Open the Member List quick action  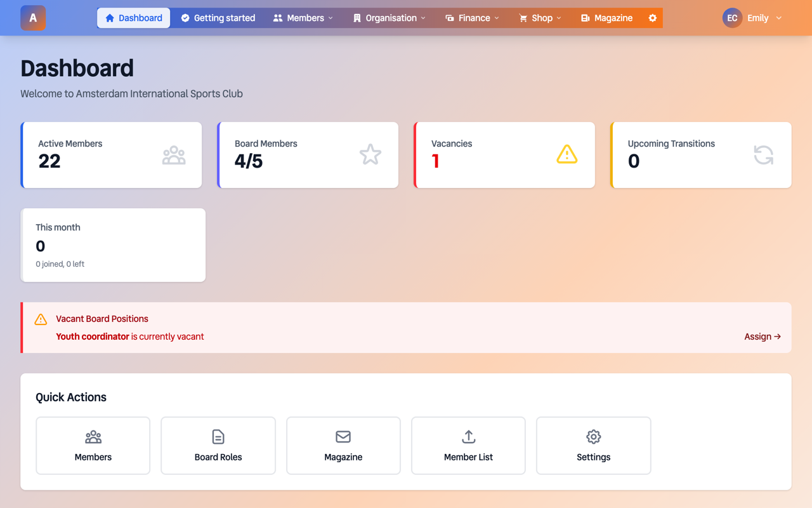[x=468, y=446]
